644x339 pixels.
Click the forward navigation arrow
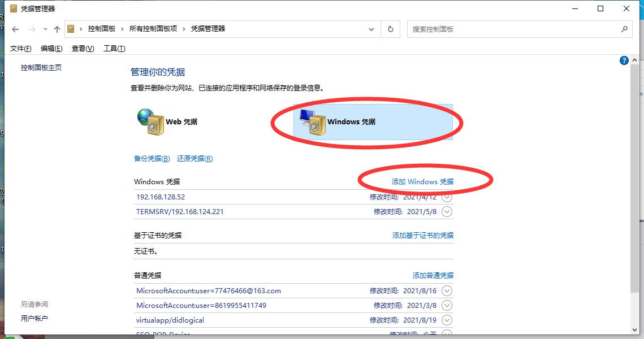32,29
